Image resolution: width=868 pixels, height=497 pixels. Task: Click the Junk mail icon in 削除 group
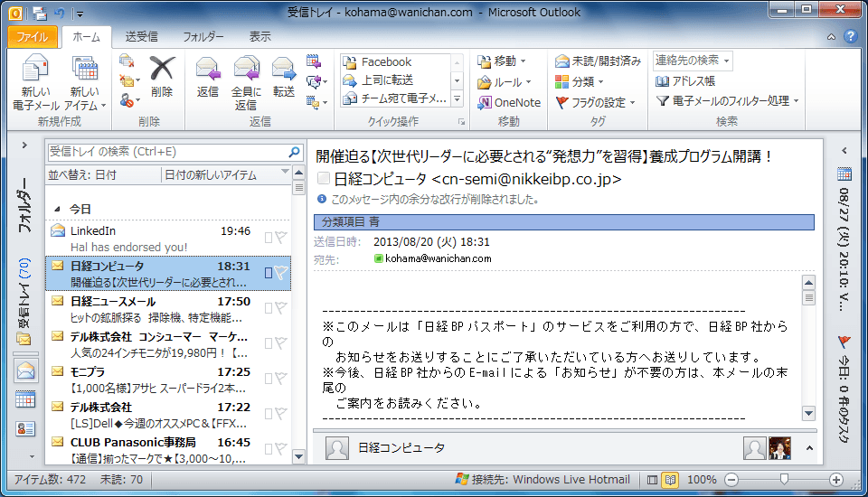129,101
